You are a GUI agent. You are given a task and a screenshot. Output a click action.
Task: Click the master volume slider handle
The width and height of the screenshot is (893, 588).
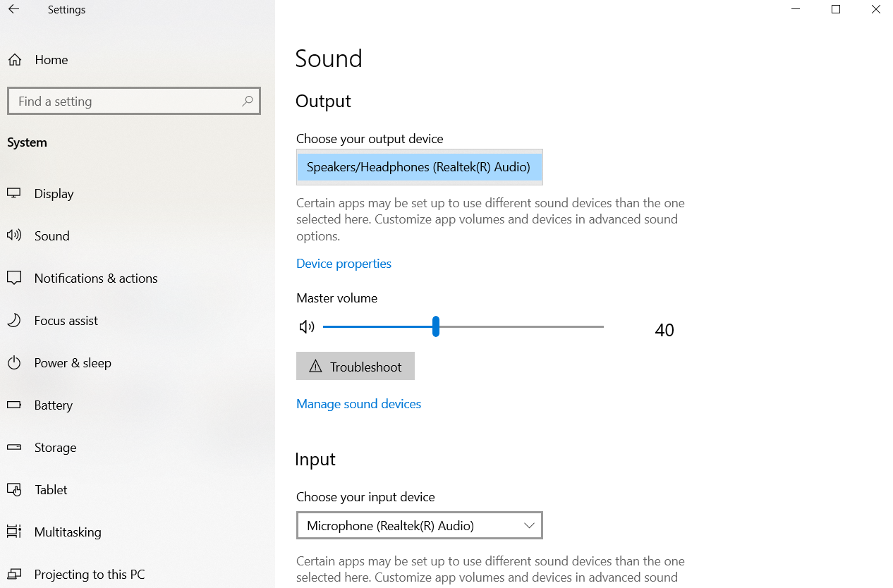[x=436, y=327]
